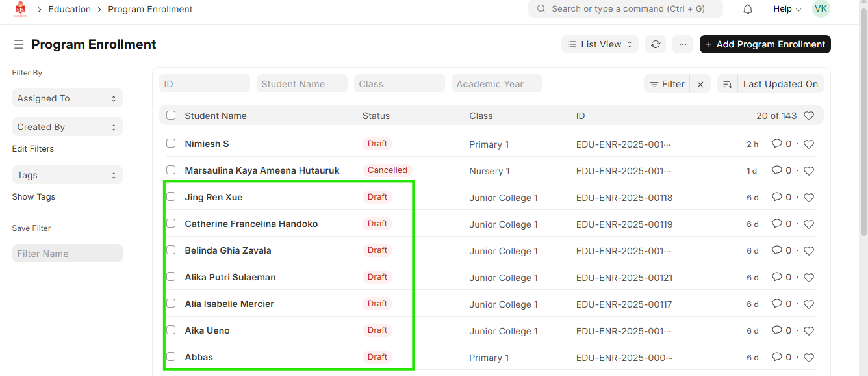Click the Edit Filters link
The image size is (868, 376).
[33, 148]
